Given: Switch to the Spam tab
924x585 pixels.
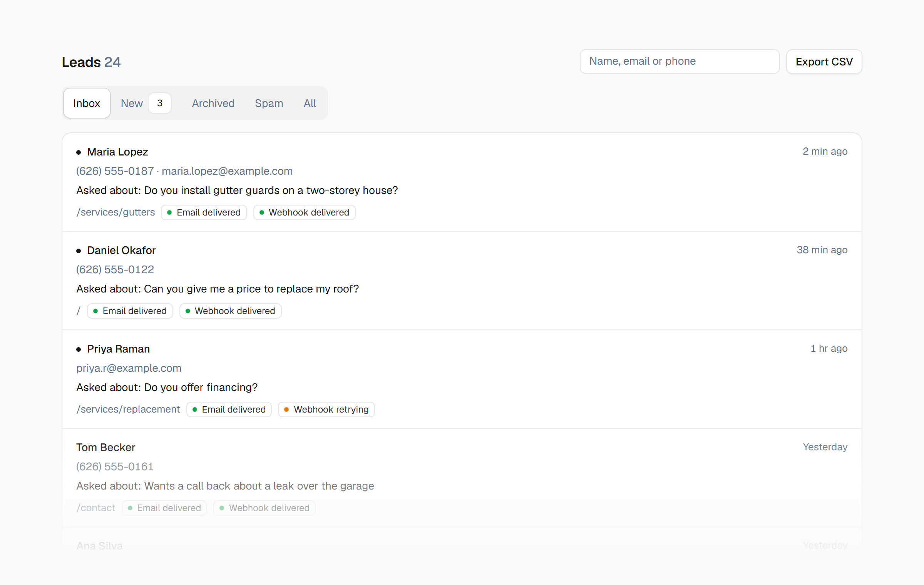Looking at the screenshot, I should tap(269, 103).
